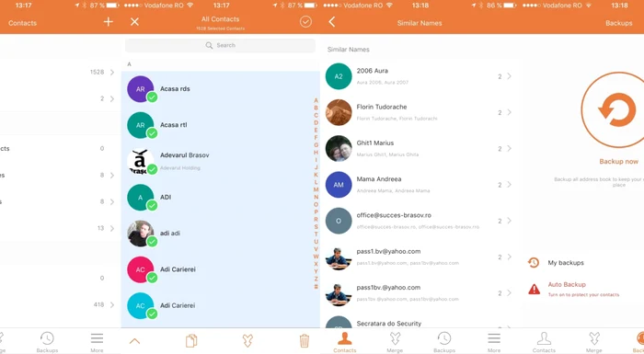Switch to the Contacts tab highlighted orange
This screenshot has height=354, width=644.
(345, 342)
